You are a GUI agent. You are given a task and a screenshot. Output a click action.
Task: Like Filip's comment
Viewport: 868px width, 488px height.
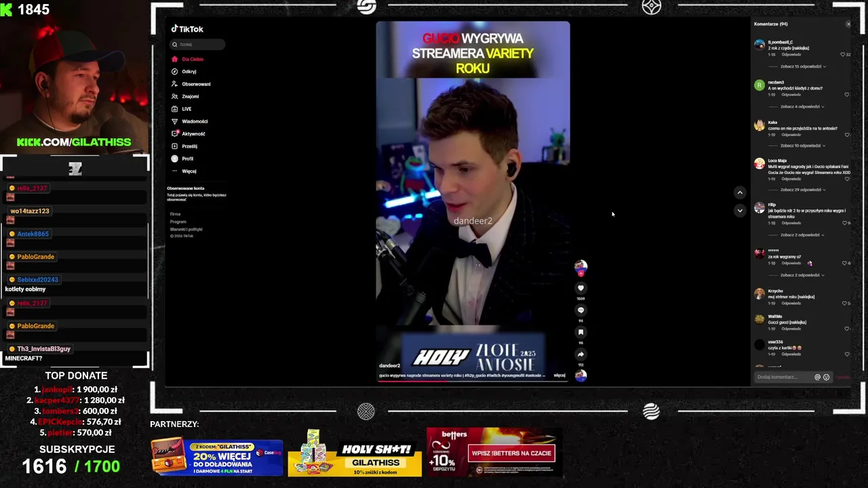coord(846,223)
